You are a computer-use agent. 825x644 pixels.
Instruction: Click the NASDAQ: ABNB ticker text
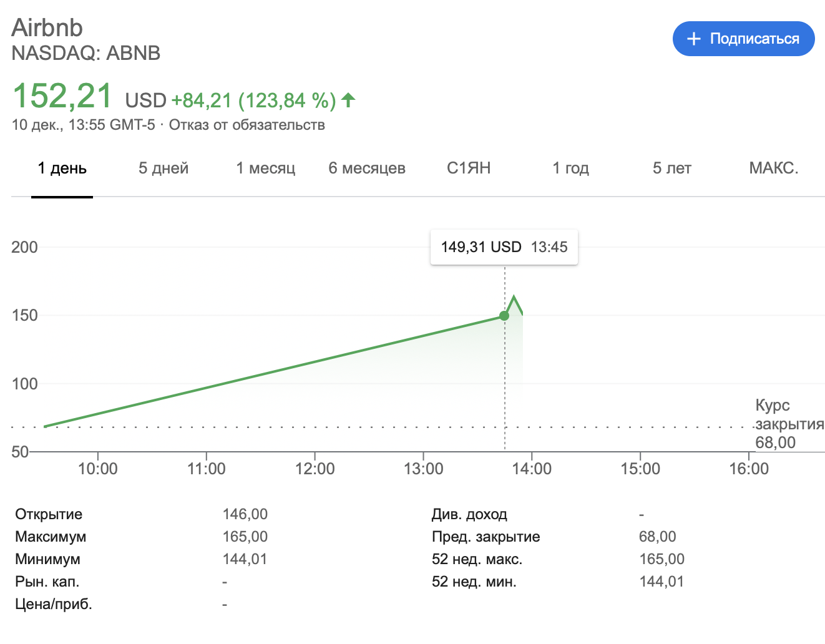(86, 53)
